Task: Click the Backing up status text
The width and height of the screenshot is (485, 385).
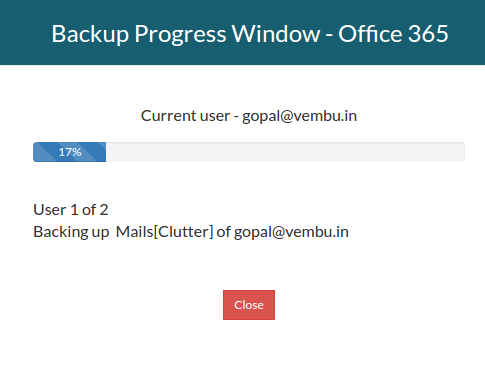Action: point(71,232)
